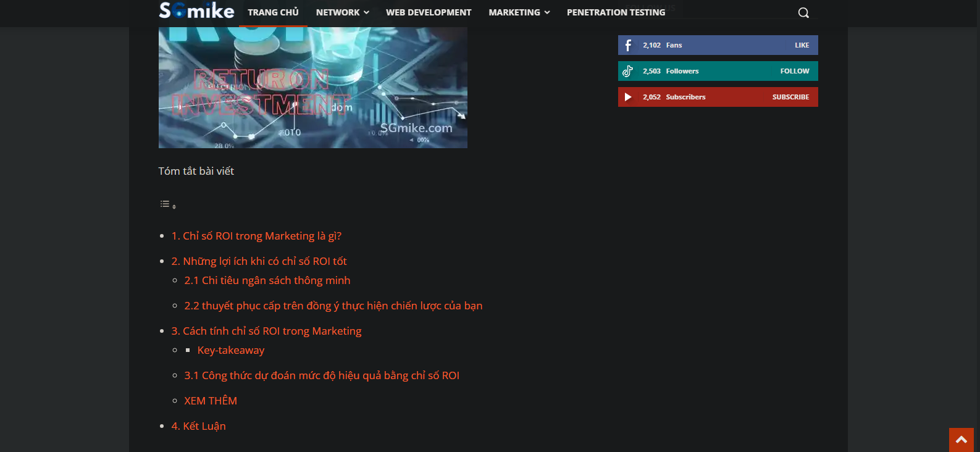
Task: Click the Return on Investment article image
Action: coord(313,87)
